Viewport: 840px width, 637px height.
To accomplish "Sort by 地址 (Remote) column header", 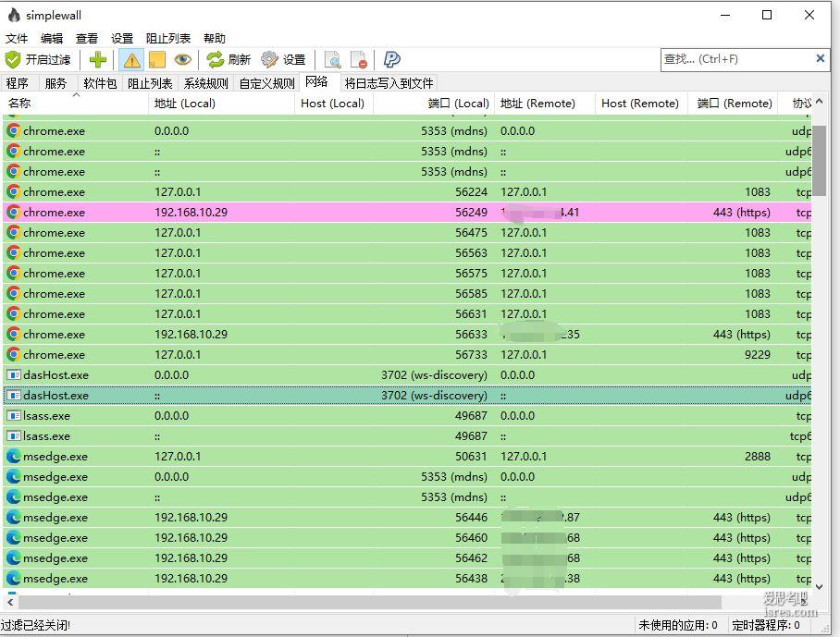I will (x=544, y=104).
